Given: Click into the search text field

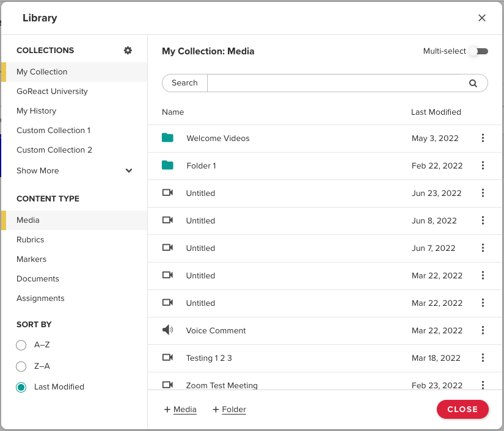Looking at the screenshot, I should 333,83.
